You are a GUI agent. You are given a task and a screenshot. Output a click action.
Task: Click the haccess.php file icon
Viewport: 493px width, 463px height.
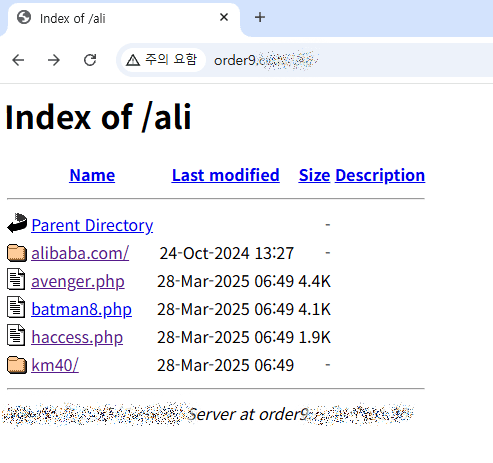16,335
